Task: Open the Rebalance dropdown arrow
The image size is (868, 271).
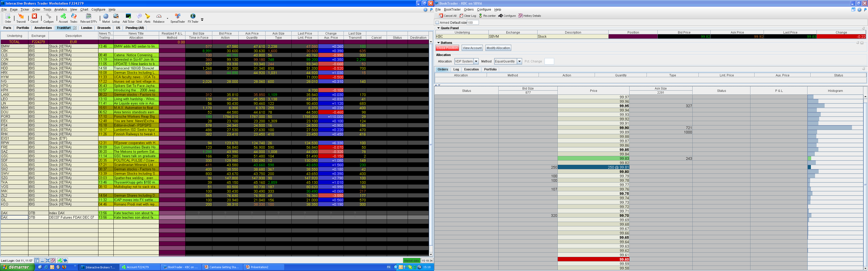Action: coord(167,18)
